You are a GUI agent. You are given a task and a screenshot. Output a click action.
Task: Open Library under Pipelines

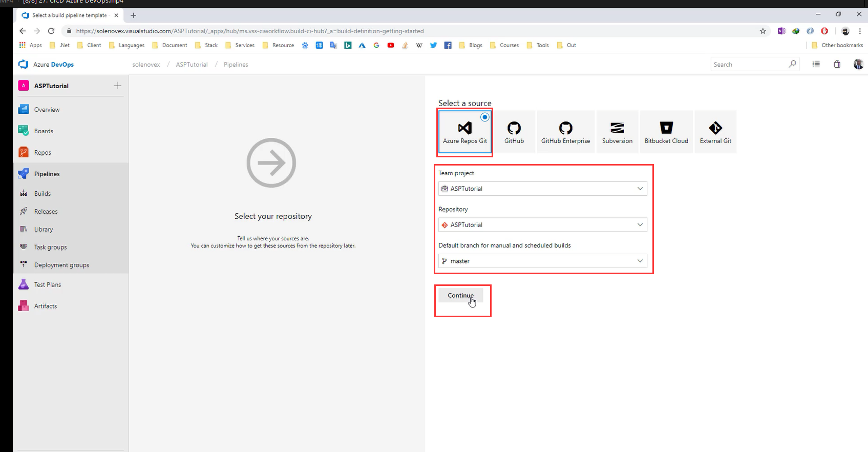pyautogui.click(x=71, y=230)
